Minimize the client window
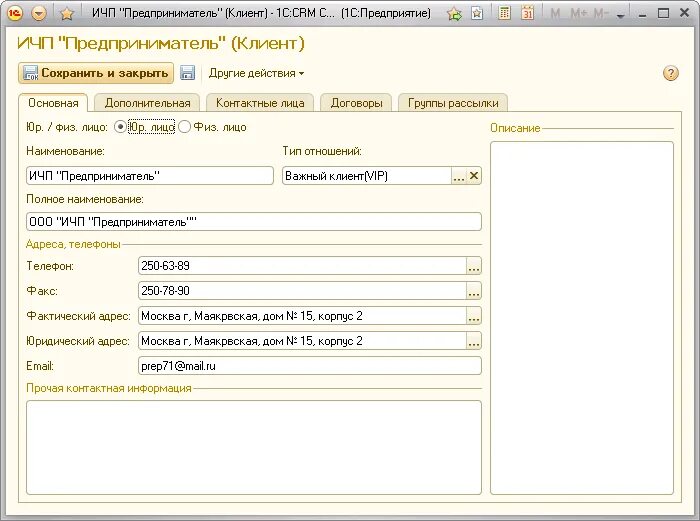The height and width of the screenshot is (521, 700). click(642, 14)
